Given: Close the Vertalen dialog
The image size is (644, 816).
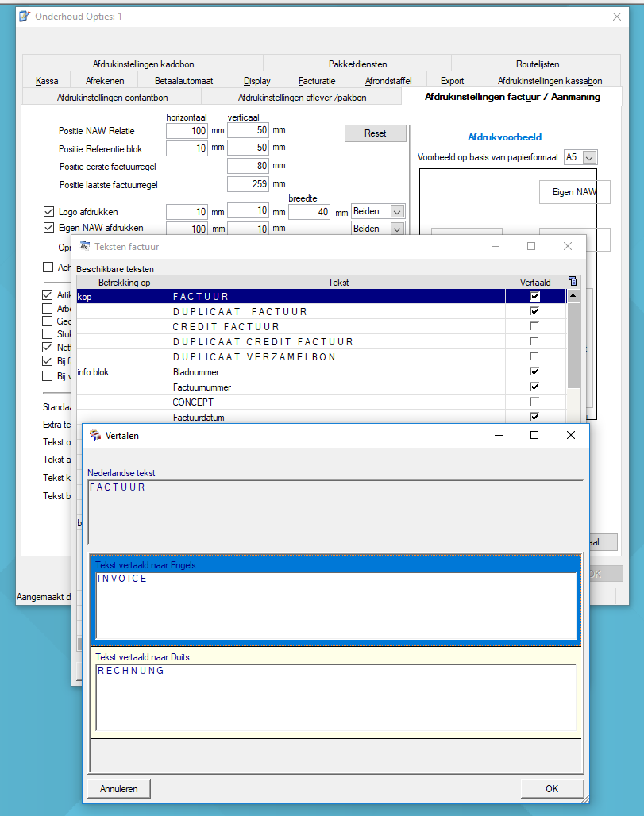Looking at the screenshot, I should tap(571, 435).
